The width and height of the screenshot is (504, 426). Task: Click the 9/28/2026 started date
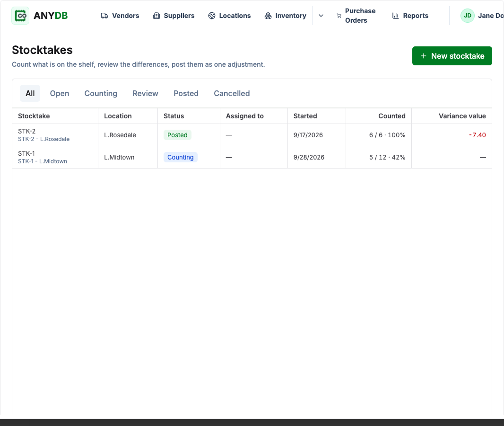click(309, 157)
